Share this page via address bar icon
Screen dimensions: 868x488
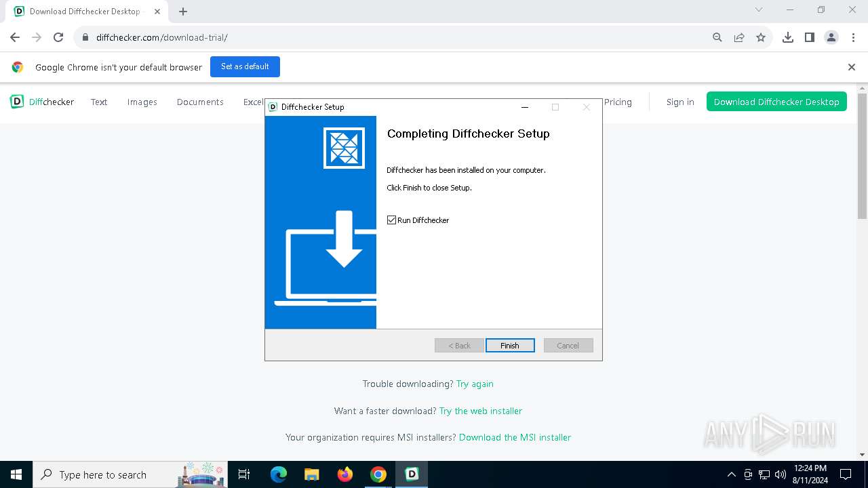739,37
